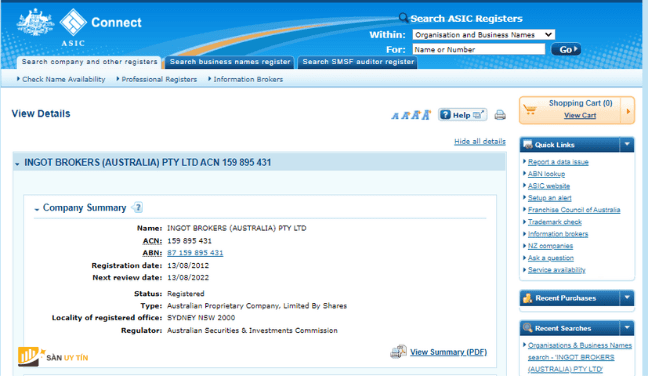The image size is (648, 376).
Task: Collapse the Quick Links panel
Action: pyautogui.click(x=627, y=145)
